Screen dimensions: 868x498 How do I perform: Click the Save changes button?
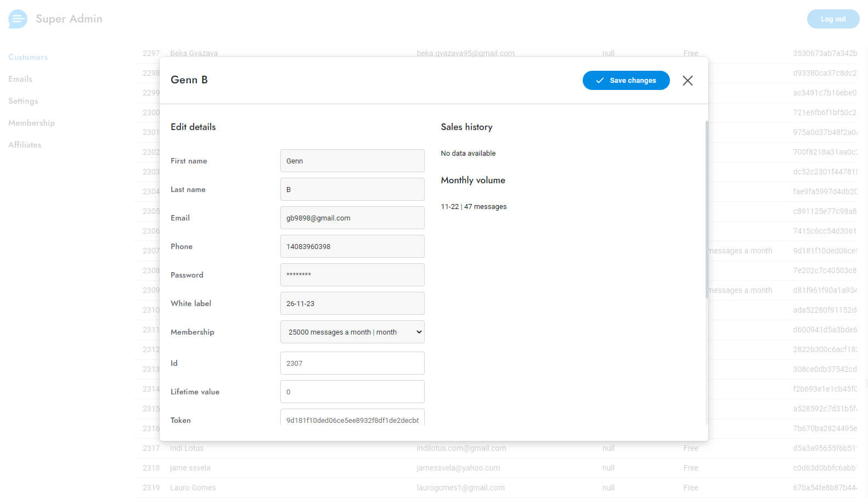(x=625, y=81)
